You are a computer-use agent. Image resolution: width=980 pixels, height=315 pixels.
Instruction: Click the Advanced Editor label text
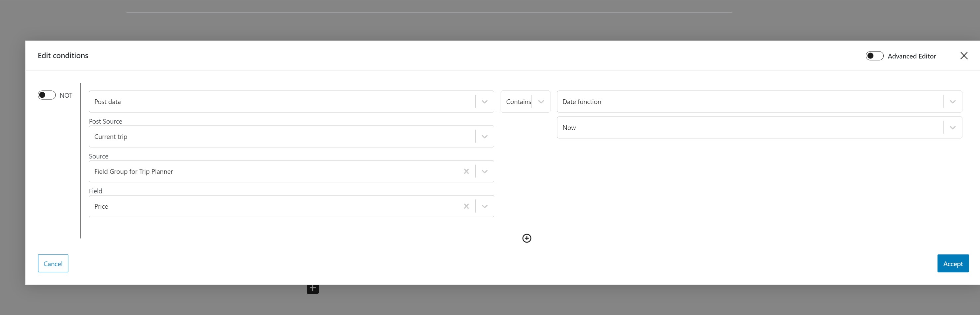click(x=912, y=56)
